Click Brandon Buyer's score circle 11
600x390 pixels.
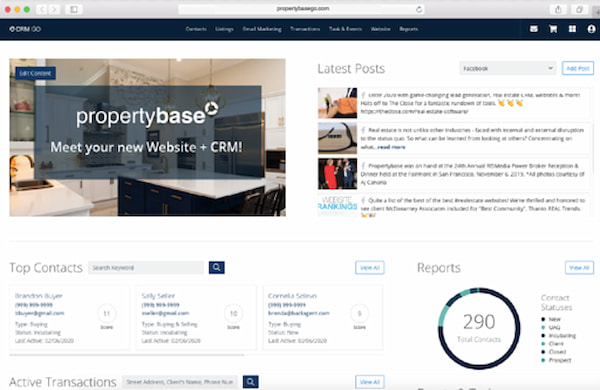pyautogui.click(x=107, y=313)
